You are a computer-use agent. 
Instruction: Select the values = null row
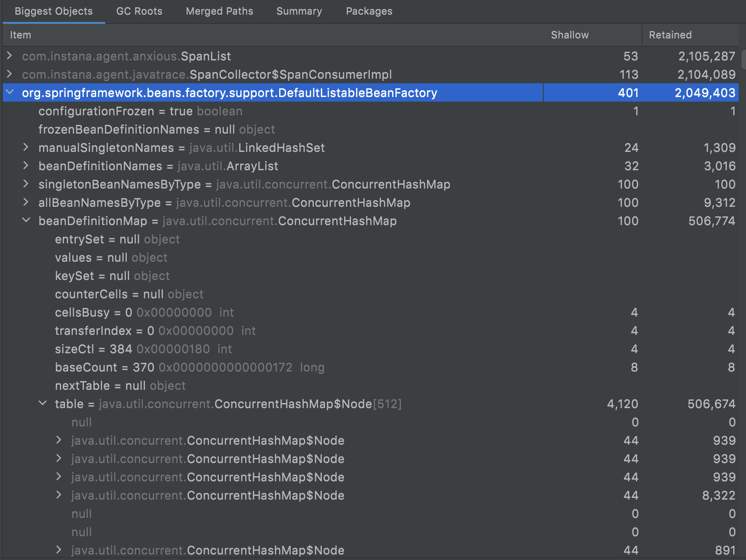[371, 257]
